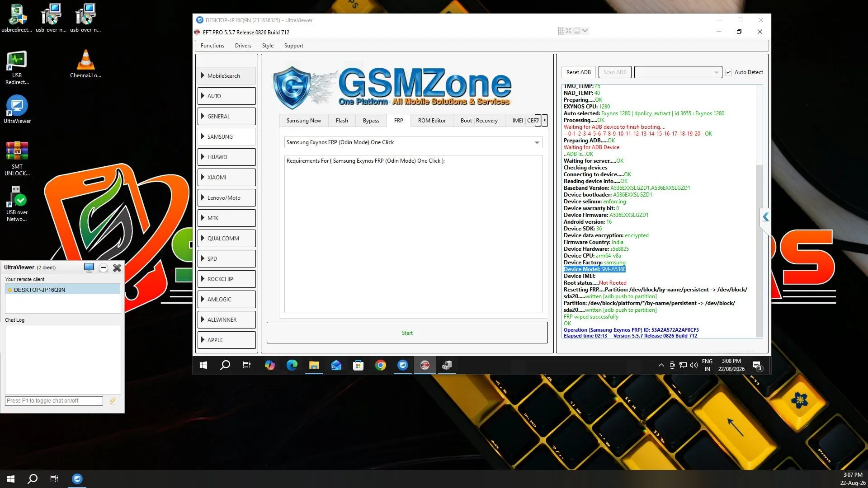Image resolution: width=868 pixels, height=488 pixels.
Task: Expand the QUALCOMM section
Action: [226, 239]
